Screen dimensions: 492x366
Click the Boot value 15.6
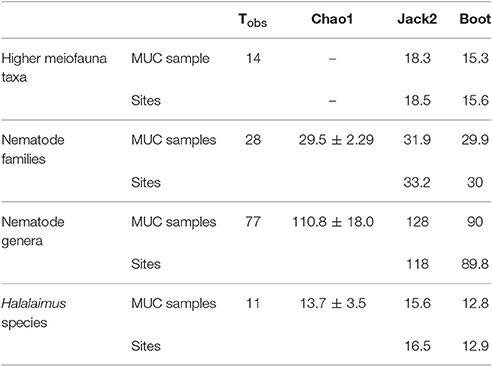point(475,100)
